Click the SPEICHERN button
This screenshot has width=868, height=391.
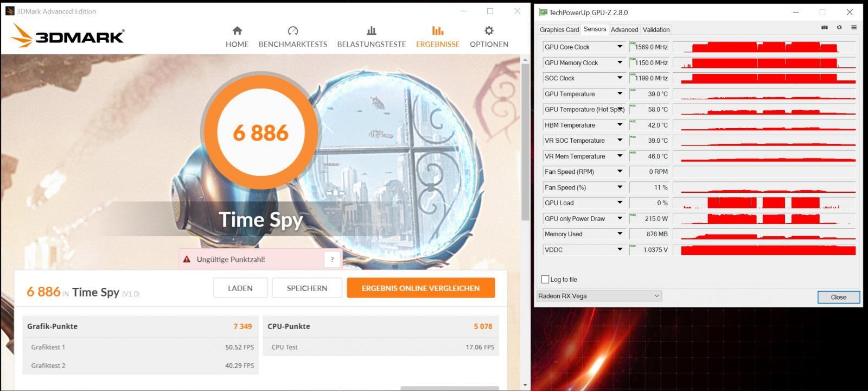click(307, 288)
